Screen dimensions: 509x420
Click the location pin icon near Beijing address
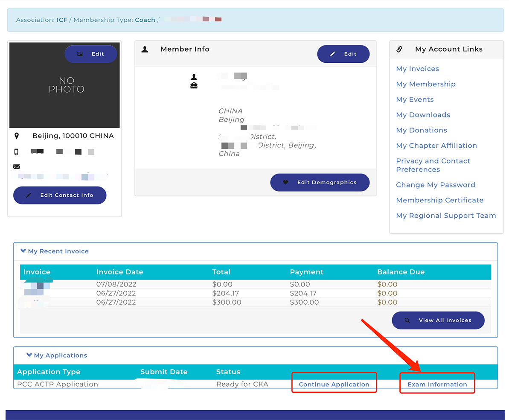click(x=17, y=136)
